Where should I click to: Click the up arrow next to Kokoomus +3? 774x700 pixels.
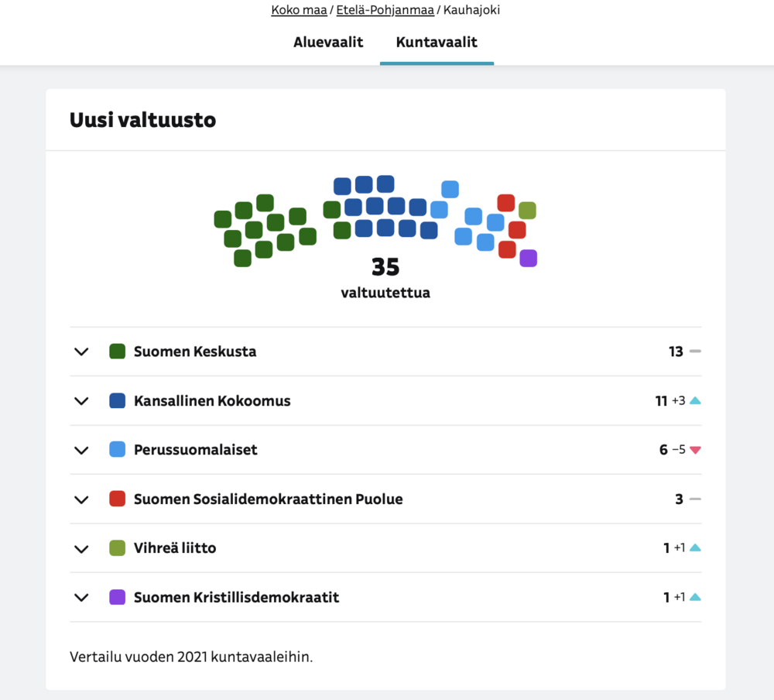click(x=695, y=401)
